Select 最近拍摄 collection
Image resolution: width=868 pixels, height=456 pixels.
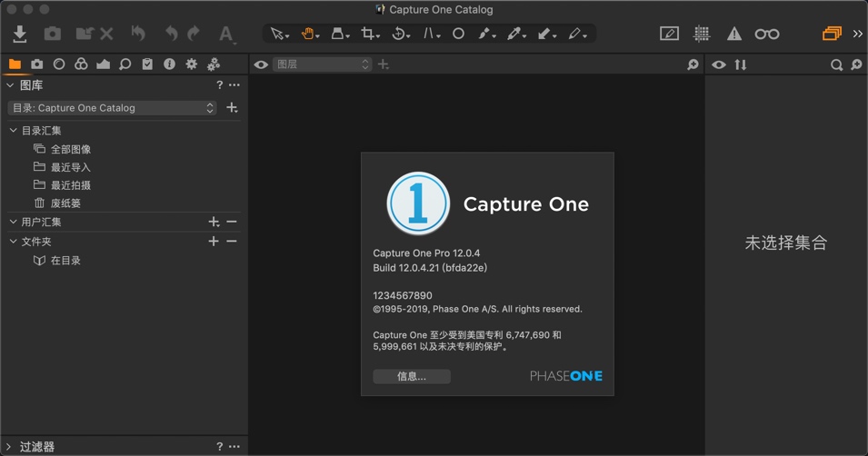click(x=70, y=185)
